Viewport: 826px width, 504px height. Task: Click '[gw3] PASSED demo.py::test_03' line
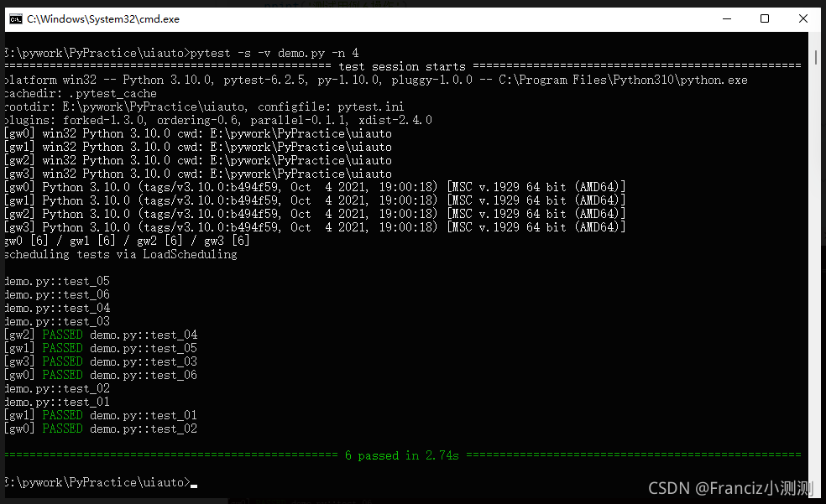coord(101,362)
